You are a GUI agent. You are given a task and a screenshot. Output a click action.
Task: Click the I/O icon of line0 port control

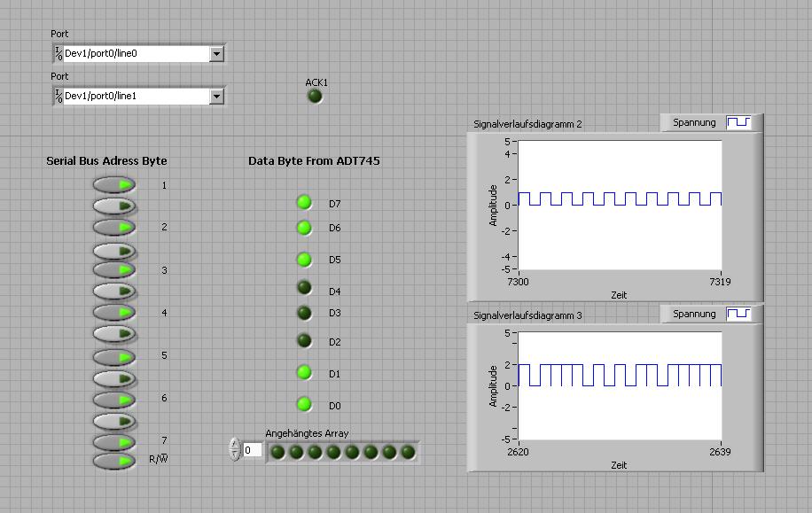coord(59,53)
